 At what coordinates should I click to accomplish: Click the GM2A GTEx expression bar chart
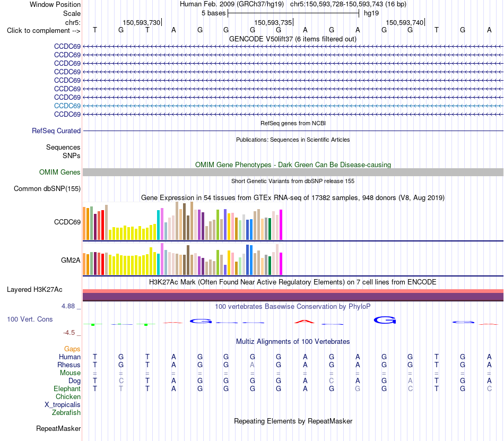coord(183,260)
